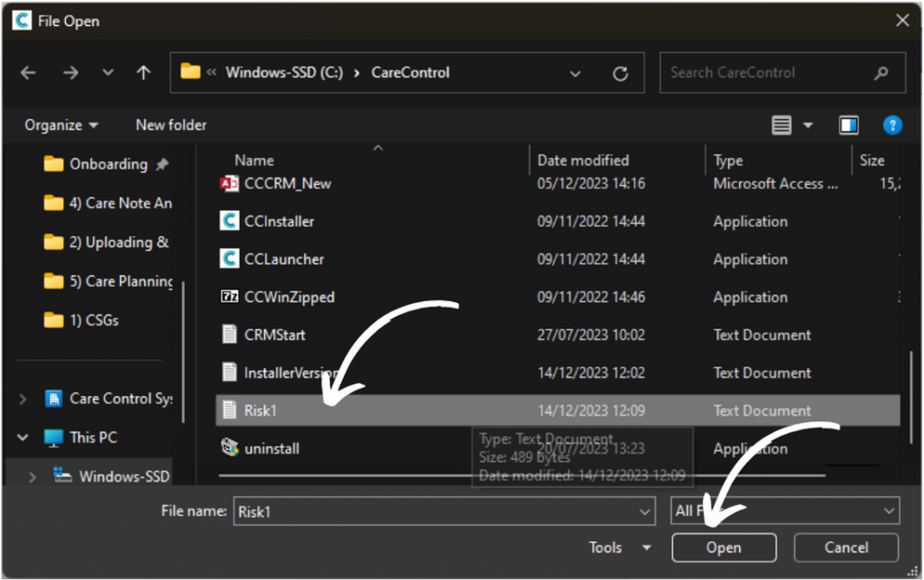Click CareControl in the address path
The width and height of the screenshot is (924, 580).
[411, 72]
